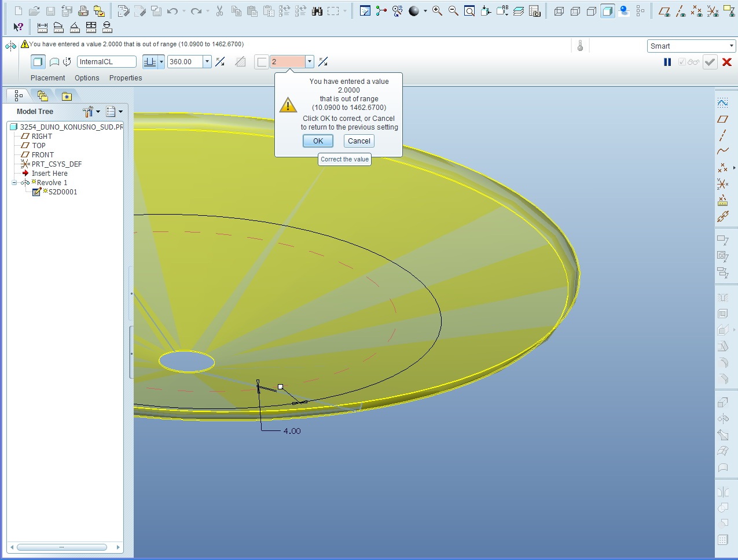Cancel the Revolve feature with red X
This screenshot has width=738, height=560.
coord(728,62)
